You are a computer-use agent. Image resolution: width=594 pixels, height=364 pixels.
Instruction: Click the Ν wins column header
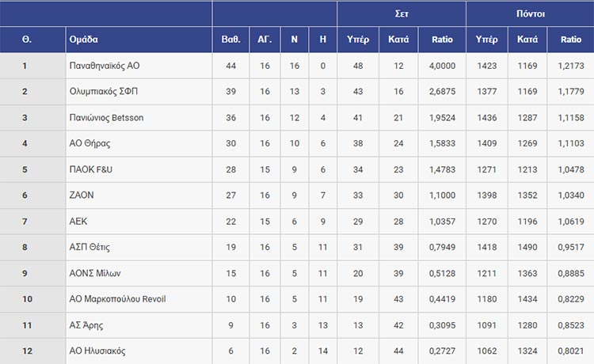pos(294,40)
